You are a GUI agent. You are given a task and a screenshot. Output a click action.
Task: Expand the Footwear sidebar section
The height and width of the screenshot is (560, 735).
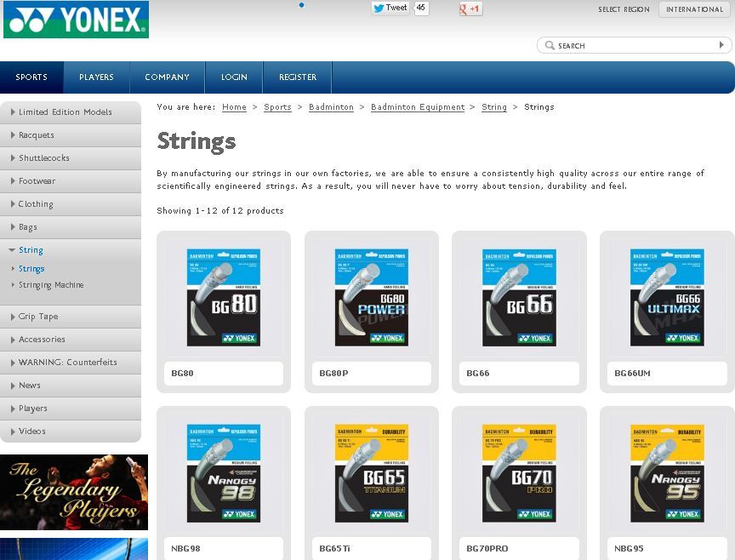(37, 181)
